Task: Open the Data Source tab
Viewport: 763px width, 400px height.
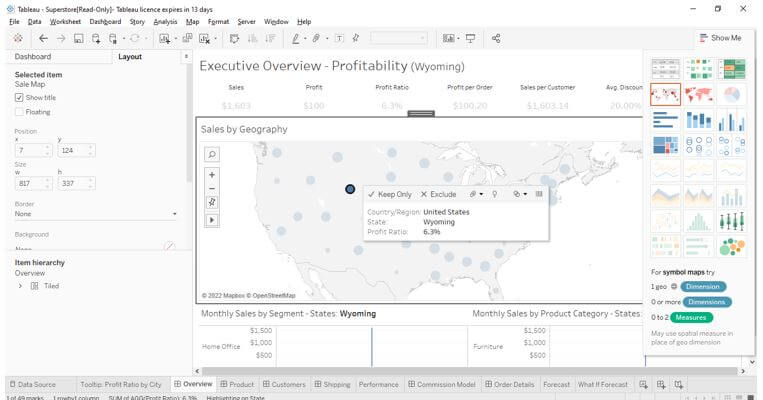Action: click(33, 384)
